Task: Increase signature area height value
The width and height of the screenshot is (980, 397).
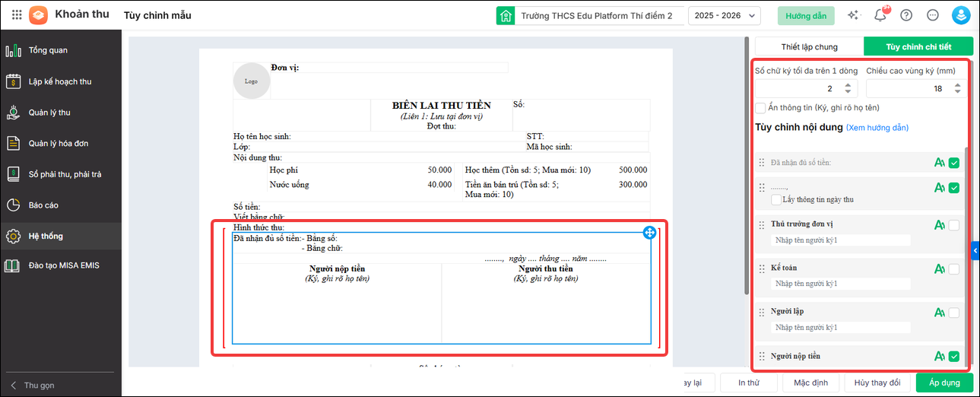Action: click(x=957, y=85)
